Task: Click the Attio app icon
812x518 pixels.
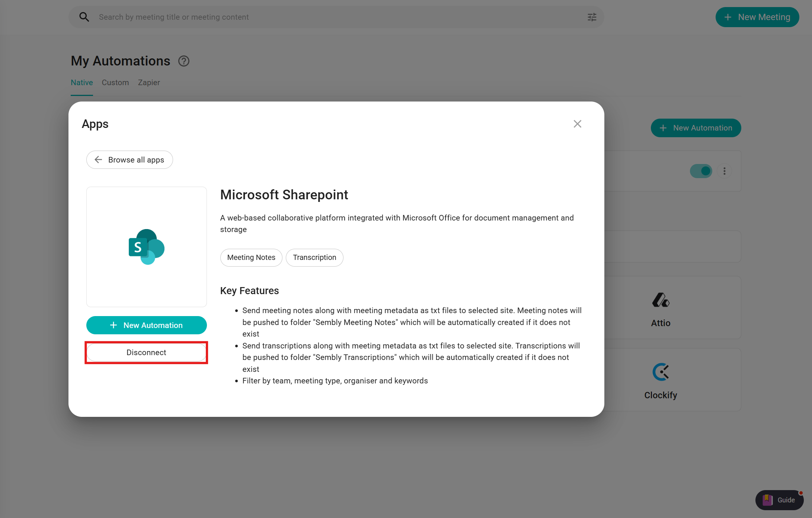Action: [661, 300]
